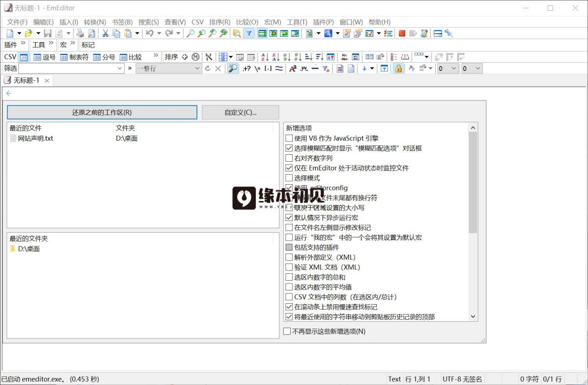Toggle the funnel filter icon in top toolbar
This screenshot has width=588, height=385.
coord(249,33)
